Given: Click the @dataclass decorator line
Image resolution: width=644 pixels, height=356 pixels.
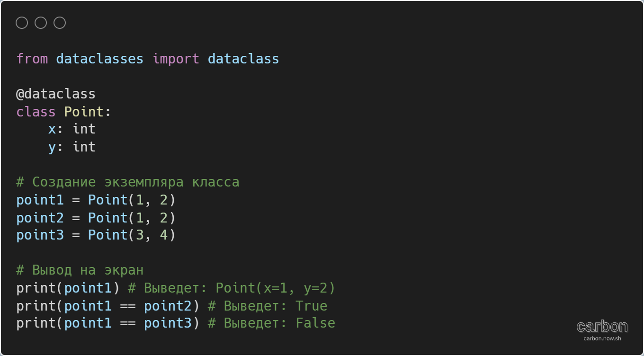Looking at the screenshot, I should [x=56, y=94].
